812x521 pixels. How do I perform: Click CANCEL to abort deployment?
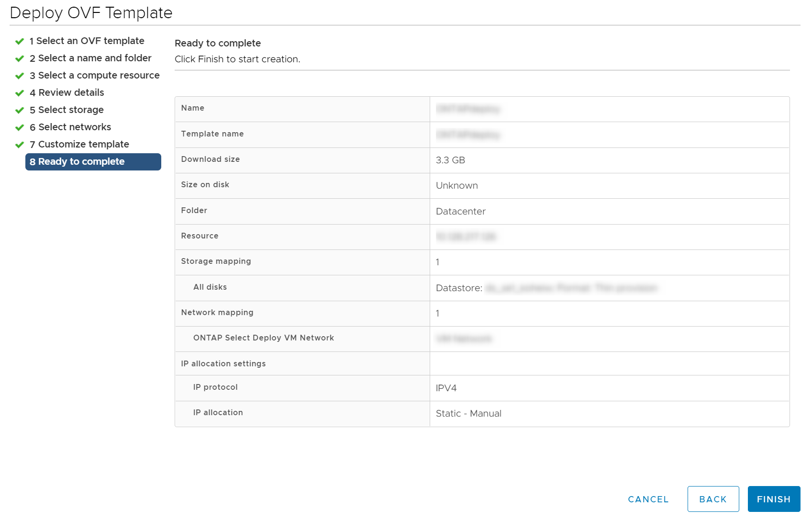click(648, 498)
